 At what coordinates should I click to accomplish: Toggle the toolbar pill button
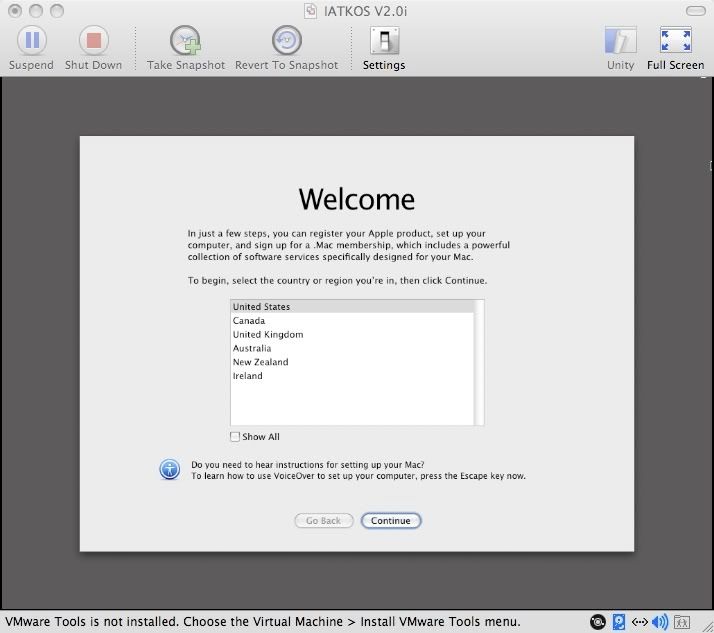point(695,10)
